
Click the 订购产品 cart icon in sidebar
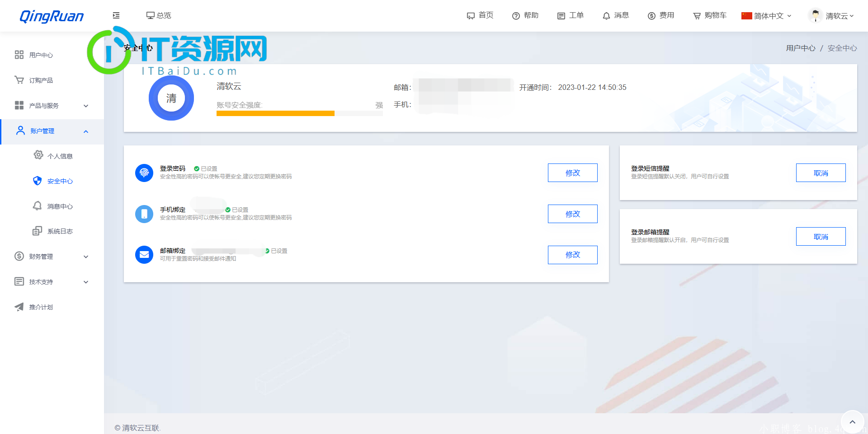tap(19, 80)
